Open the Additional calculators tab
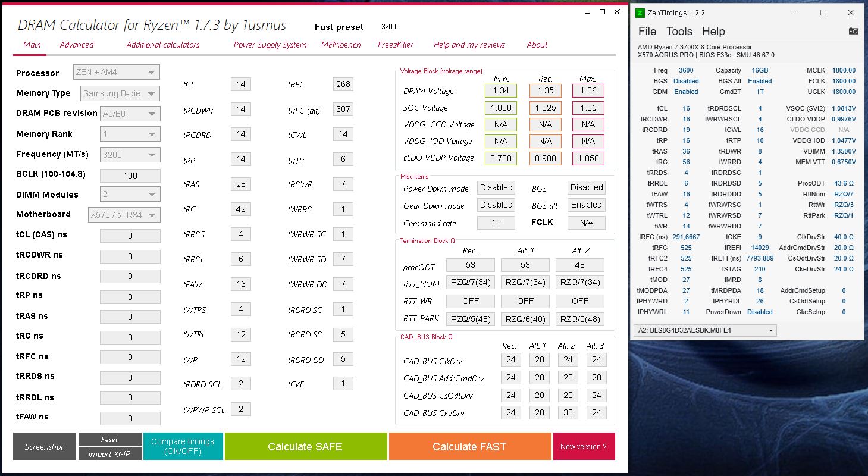 click(163, 45)
